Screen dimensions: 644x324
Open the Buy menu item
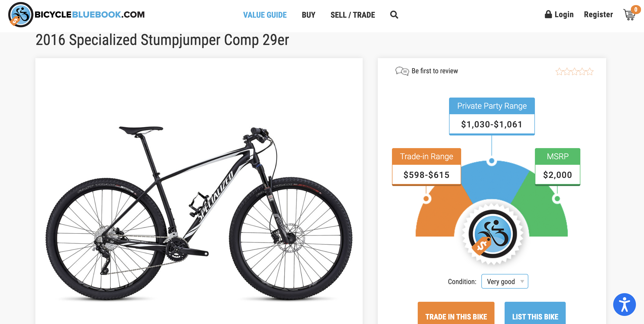[x=308, y=15]
